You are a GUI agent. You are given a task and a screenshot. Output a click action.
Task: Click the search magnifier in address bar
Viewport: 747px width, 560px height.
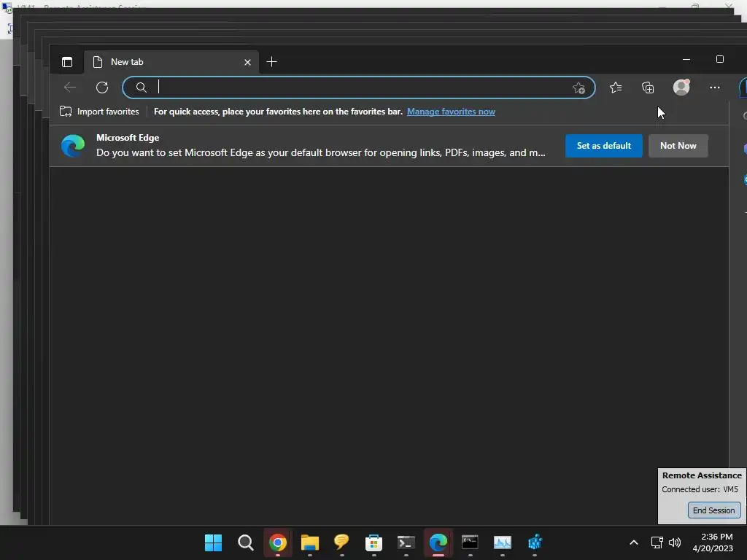click(x=141, y=87)
